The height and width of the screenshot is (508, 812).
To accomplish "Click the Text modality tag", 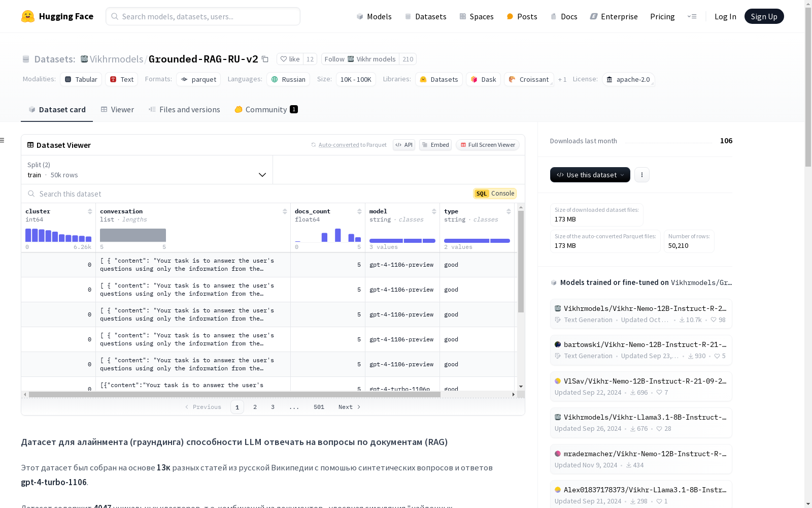I will pos(122,79).
